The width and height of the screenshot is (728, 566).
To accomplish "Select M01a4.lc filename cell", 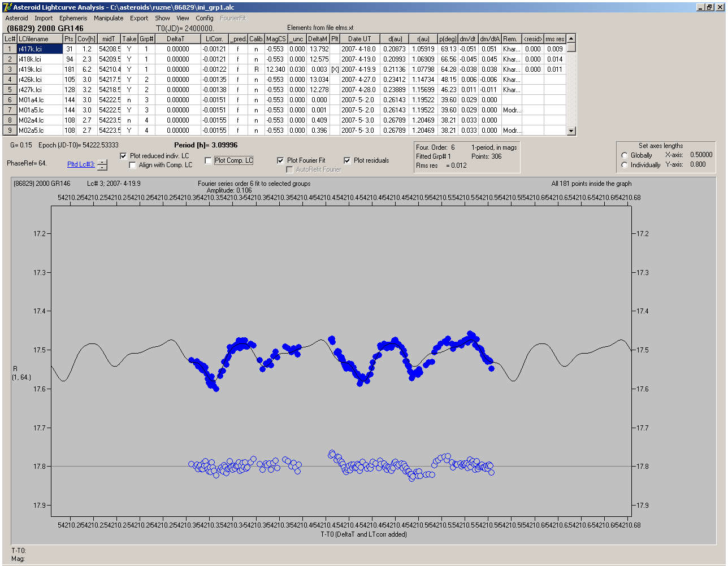I will (40, 100).
